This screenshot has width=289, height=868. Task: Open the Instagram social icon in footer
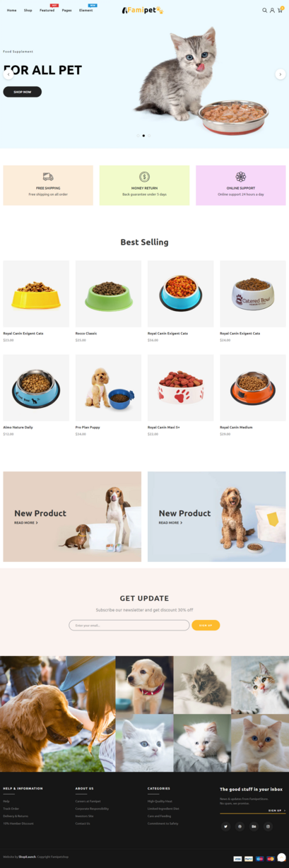[269, 826]
